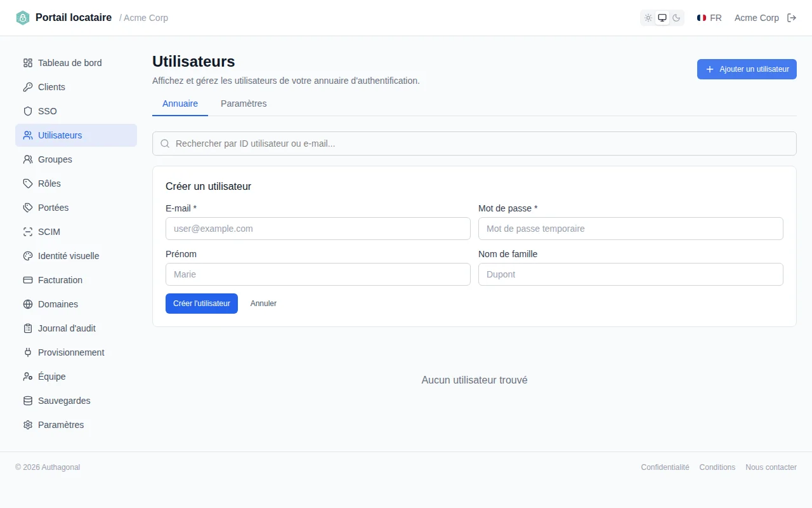812x508 pixels.
Task: Click the logout arrow icon
Action: click(x=792, y=18)
